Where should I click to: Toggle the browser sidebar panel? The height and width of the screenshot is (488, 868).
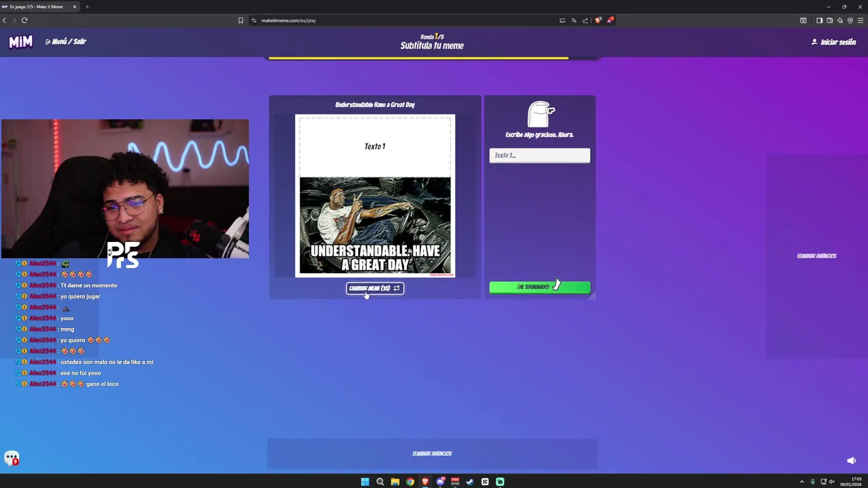[819, 20]
